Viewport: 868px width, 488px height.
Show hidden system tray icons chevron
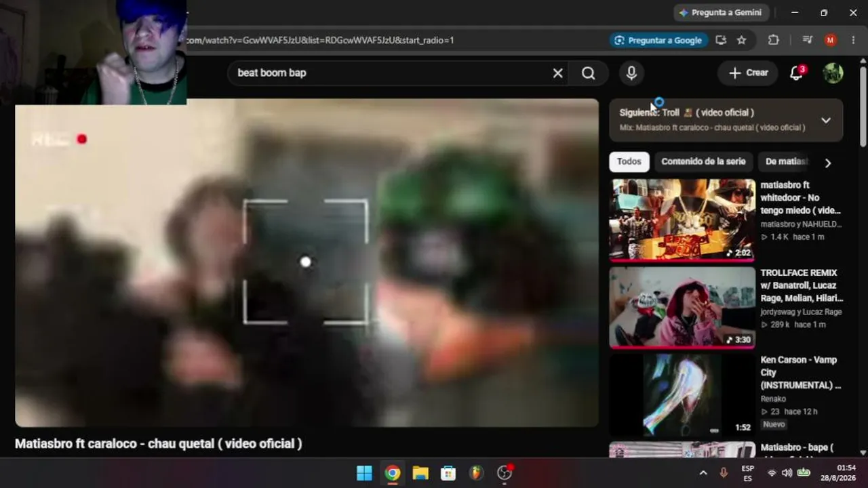703,473
